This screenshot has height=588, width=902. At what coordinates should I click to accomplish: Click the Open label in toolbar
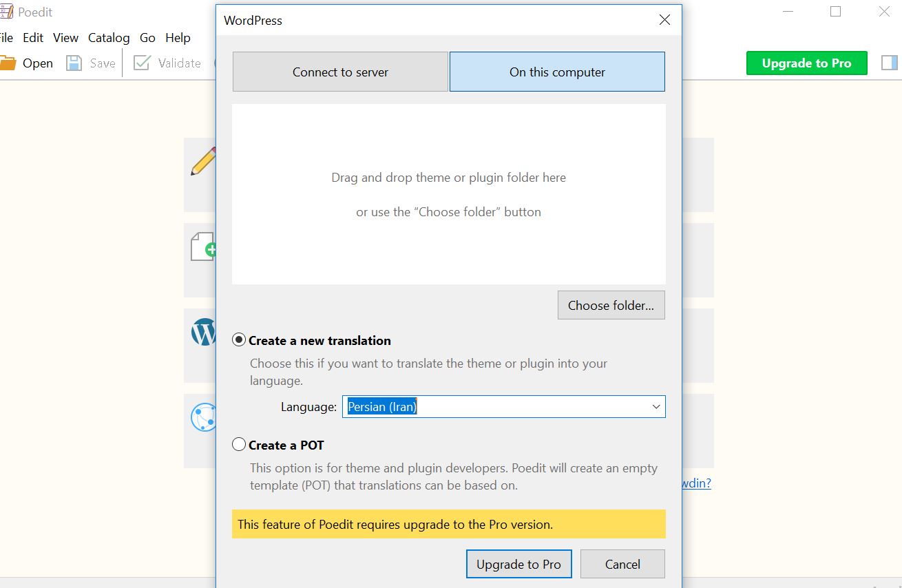point(38,63)
